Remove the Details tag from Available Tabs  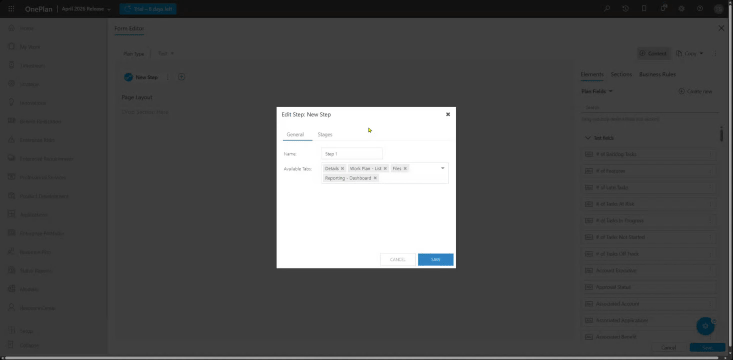point(342,168)
